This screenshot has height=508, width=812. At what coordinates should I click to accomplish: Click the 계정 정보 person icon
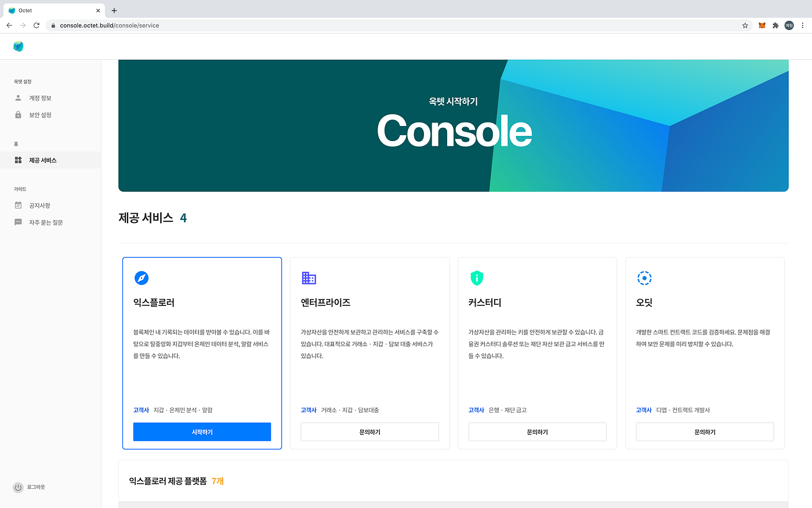pyautogui.click(x=18, y=98)
